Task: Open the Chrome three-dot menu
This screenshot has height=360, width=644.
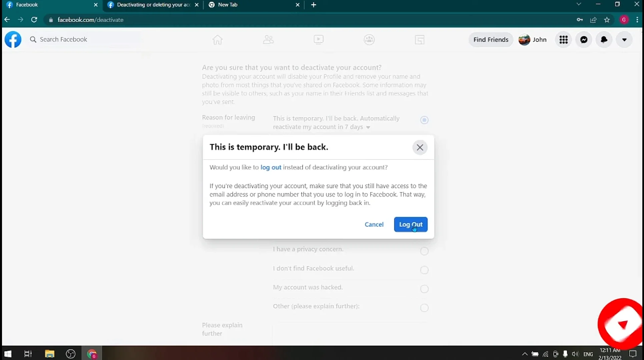Action: pyautogui.click(x=637, y=20)
